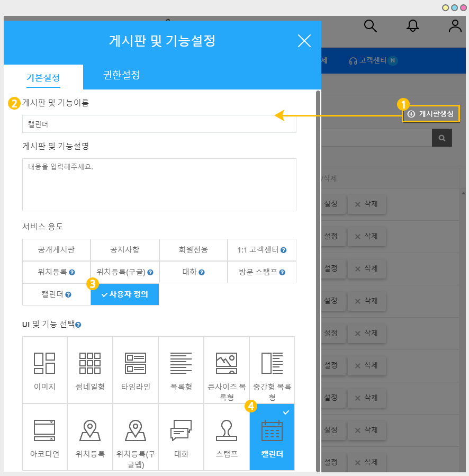Click the 게시판 및 기능설명 text area
The height and width of the screenshot is (476, 469).
(159, 184)
